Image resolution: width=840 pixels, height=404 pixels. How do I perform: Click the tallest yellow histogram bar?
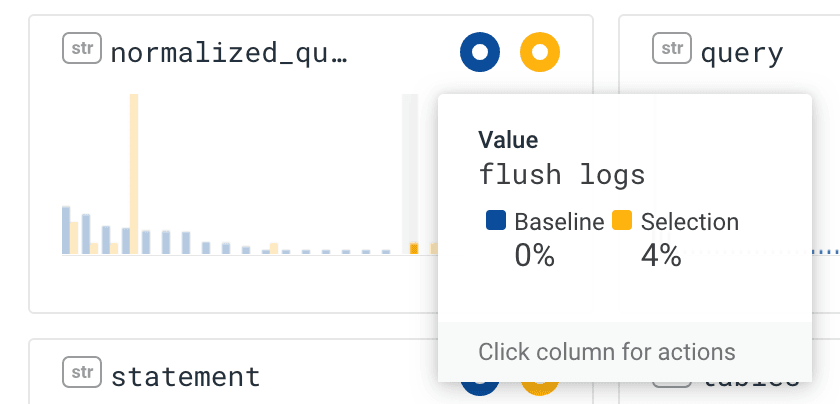[134, 173]
